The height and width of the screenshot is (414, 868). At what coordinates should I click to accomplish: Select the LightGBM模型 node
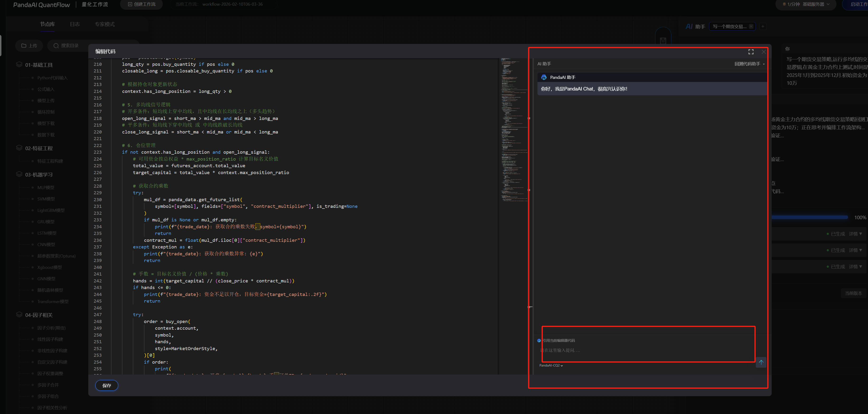pos(51,210)
